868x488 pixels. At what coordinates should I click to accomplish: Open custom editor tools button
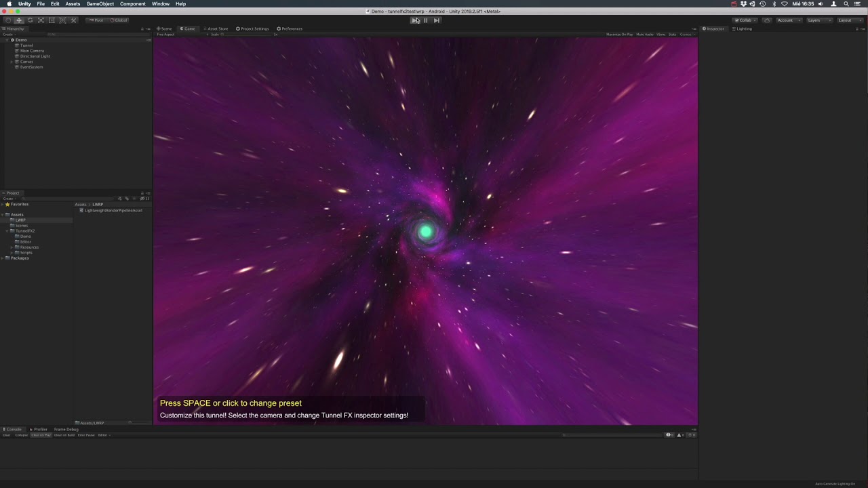point(73,20)
